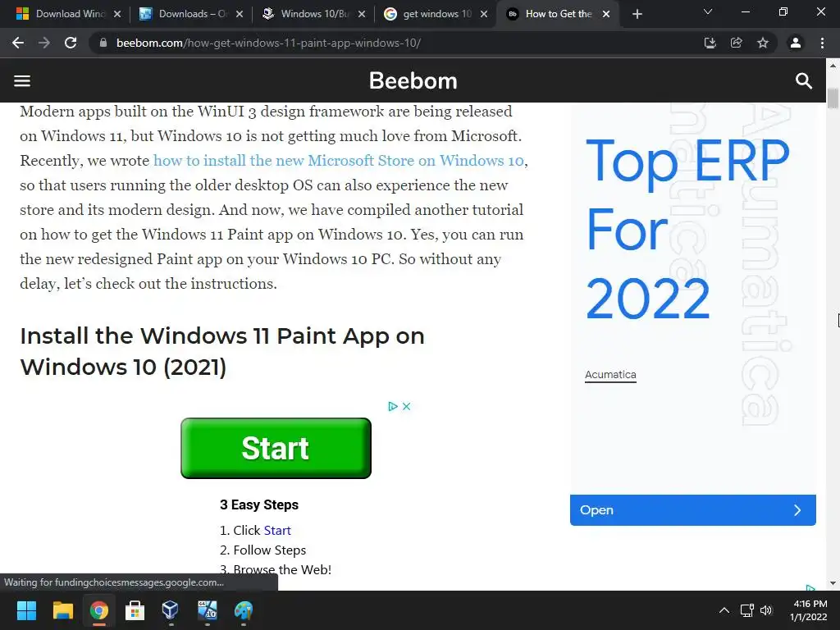Bookmark this page with the star icon

(x=762, y=43)
